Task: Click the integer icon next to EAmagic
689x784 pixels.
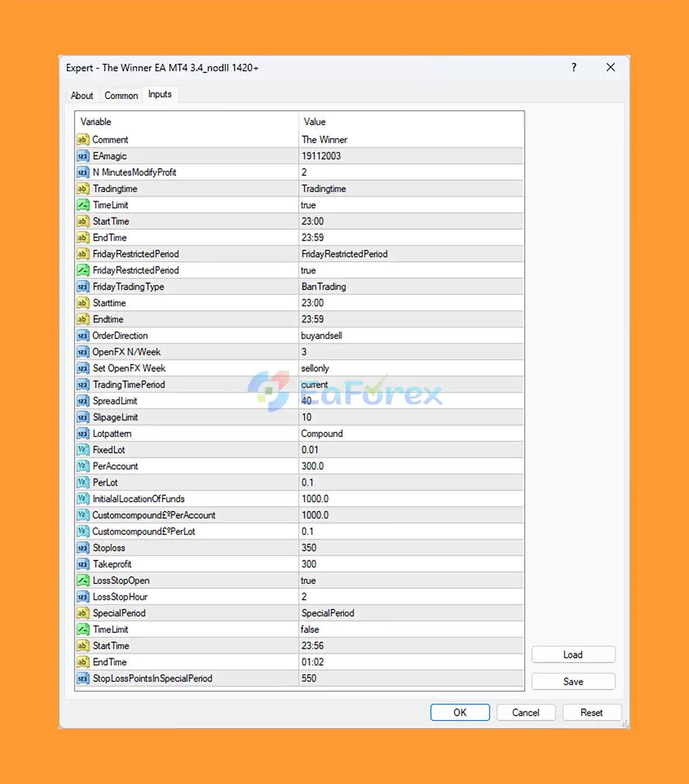Action: [x=82, y=156]
